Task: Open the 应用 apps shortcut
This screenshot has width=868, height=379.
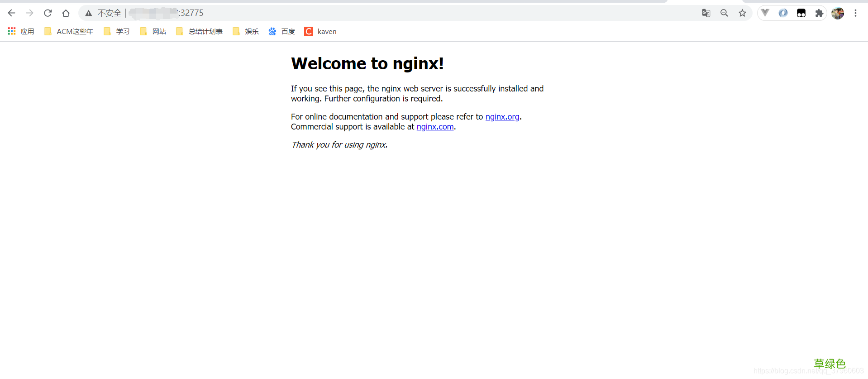Action: point(21,31)
